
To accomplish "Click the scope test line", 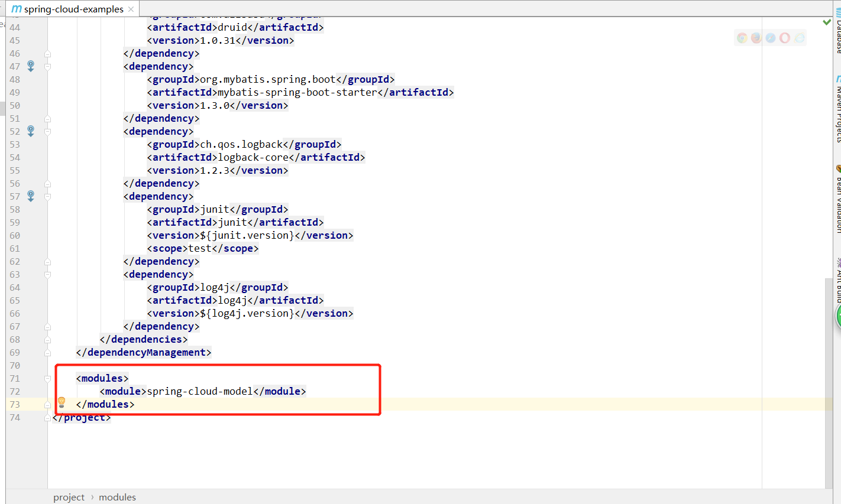I will (x=203, y=248).
